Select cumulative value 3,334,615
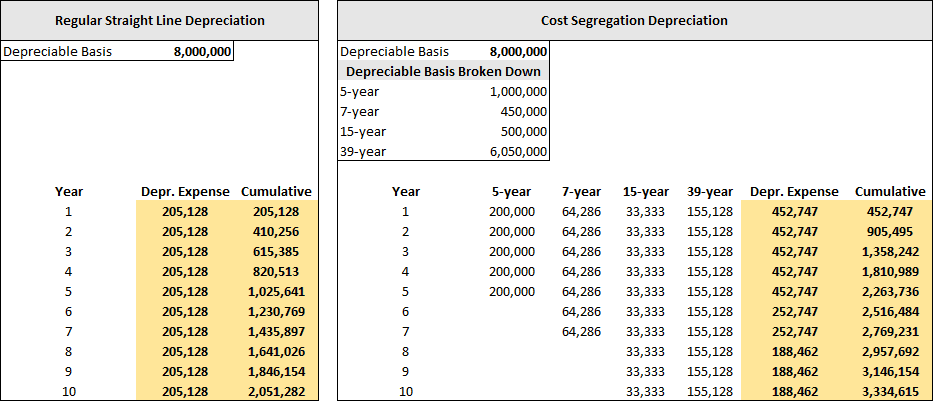Screen dimensions: 934x402 [890, 391]
